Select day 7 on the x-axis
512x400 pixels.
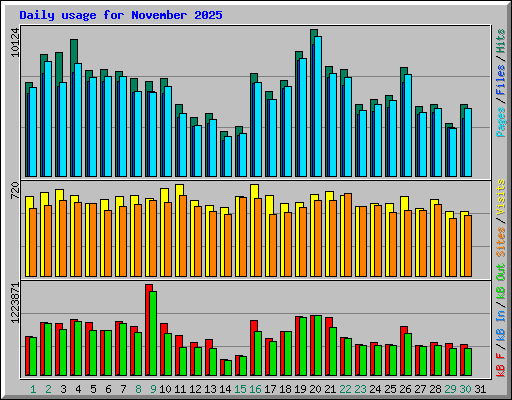(x=123, y=389)
